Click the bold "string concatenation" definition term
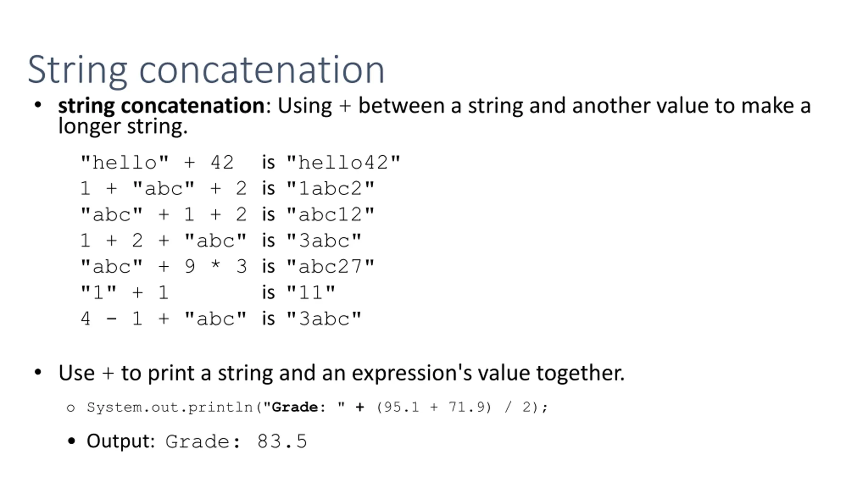The image size is (868, 488). (x=161, y=105)
